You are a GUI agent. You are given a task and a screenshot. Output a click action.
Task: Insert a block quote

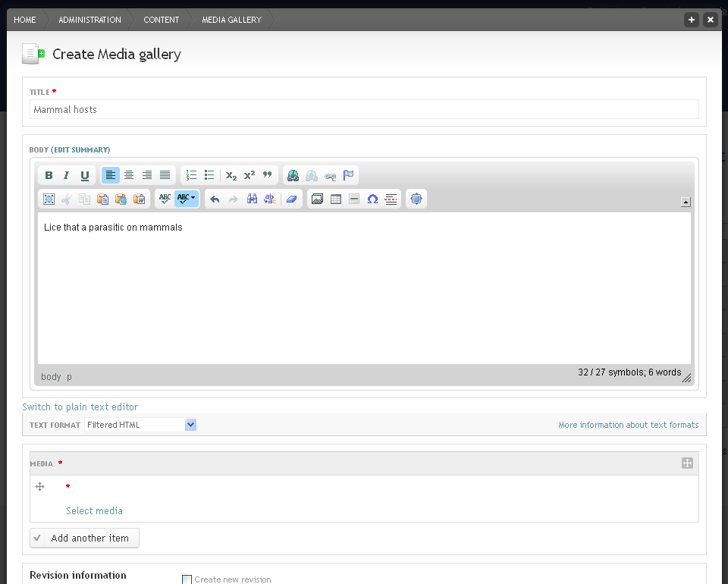(x=268, y=175)
